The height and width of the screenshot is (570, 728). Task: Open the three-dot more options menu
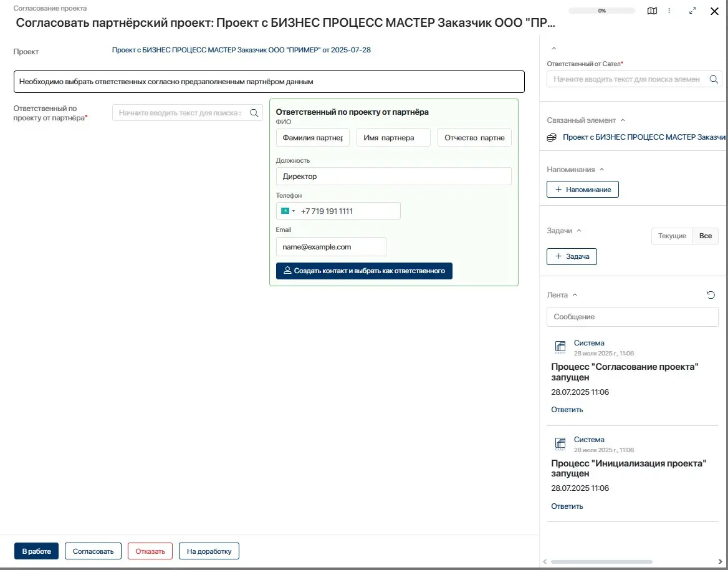(669, 11)
